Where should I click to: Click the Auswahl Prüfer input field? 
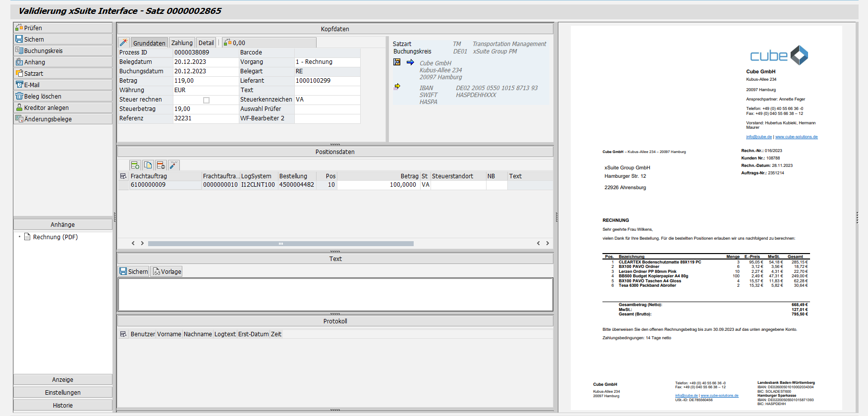(327, 109)
